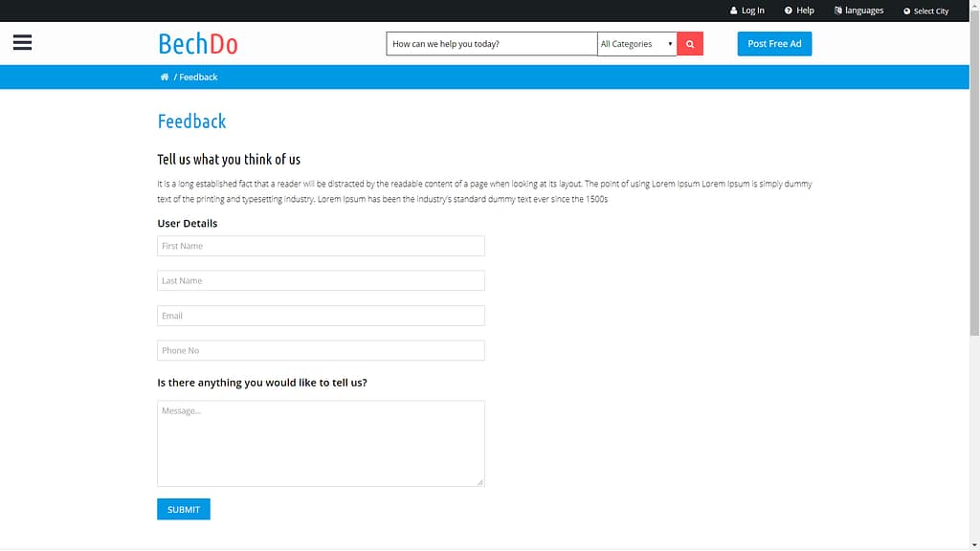Open the hamburger menu
Viewport: 980px width, 551px height.
tap(22, 42)
